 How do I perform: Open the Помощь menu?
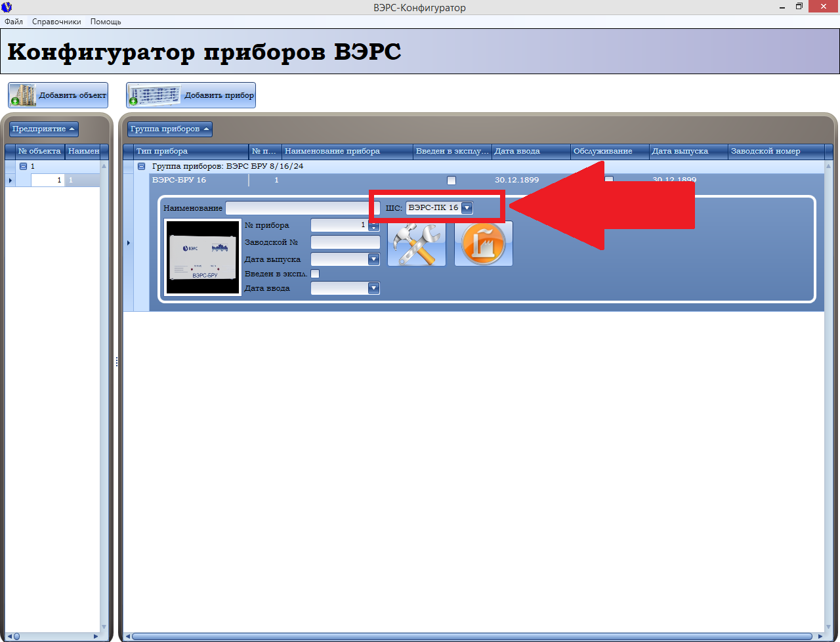[106, 22]
